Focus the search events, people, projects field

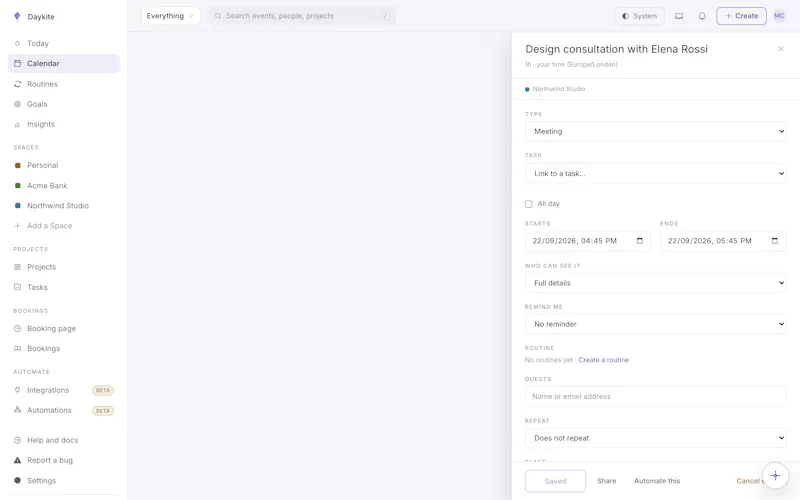302,16
